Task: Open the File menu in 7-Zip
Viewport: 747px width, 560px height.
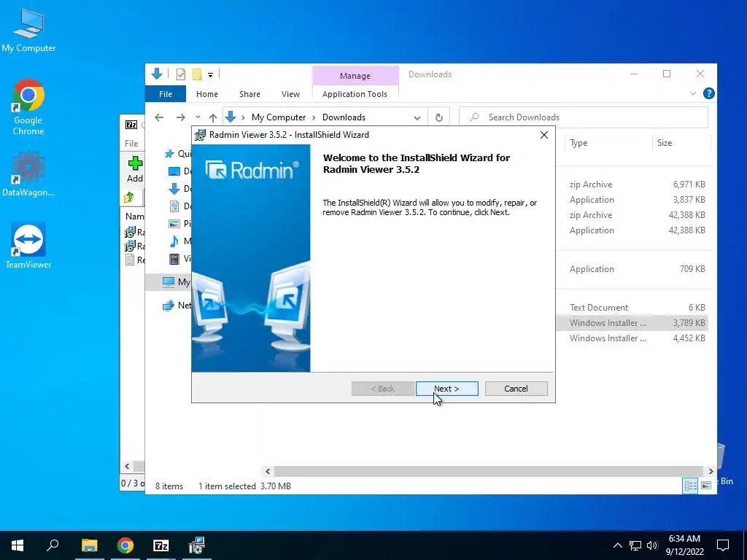Action: (x=131, y=144)
